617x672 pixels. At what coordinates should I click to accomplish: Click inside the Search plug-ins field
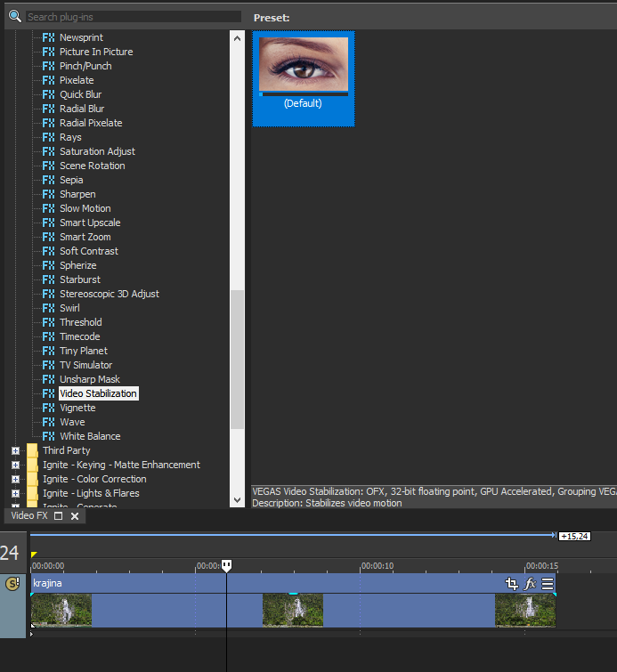pyautogui.click(x=134, y=17)
